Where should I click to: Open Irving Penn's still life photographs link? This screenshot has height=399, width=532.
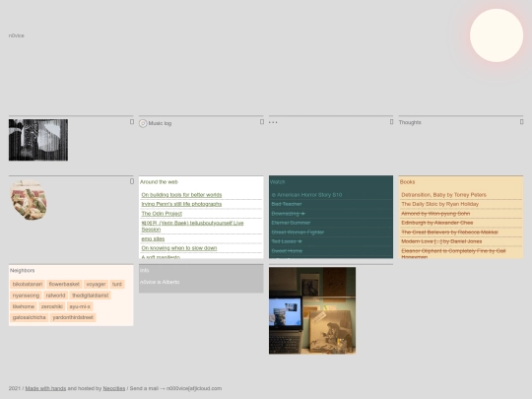click(181, 204)
